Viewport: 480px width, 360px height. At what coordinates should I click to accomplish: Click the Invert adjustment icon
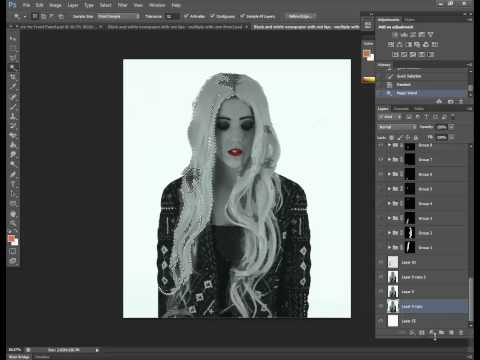pyautogui.click(x=395, y=54)
